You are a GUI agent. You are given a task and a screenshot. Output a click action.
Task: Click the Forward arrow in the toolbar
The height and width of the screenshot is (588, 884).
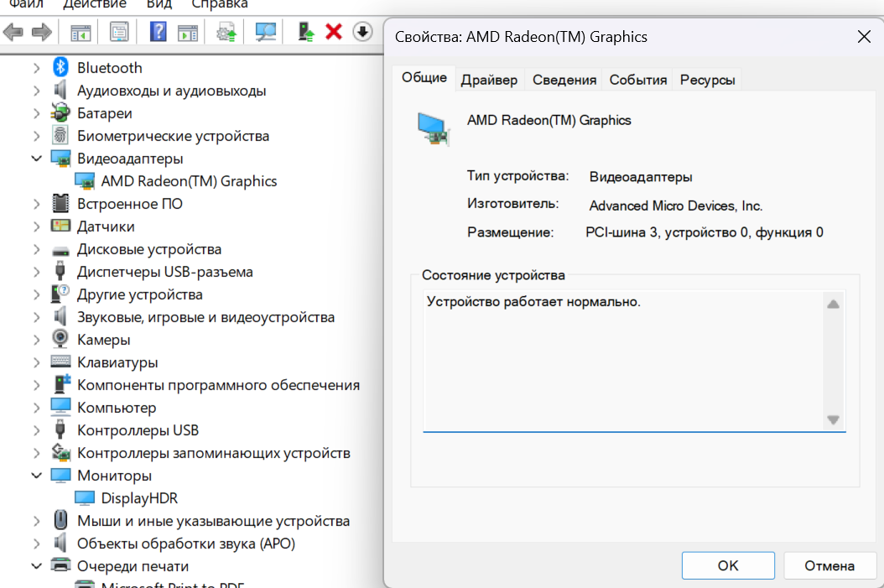pos(42,32)
